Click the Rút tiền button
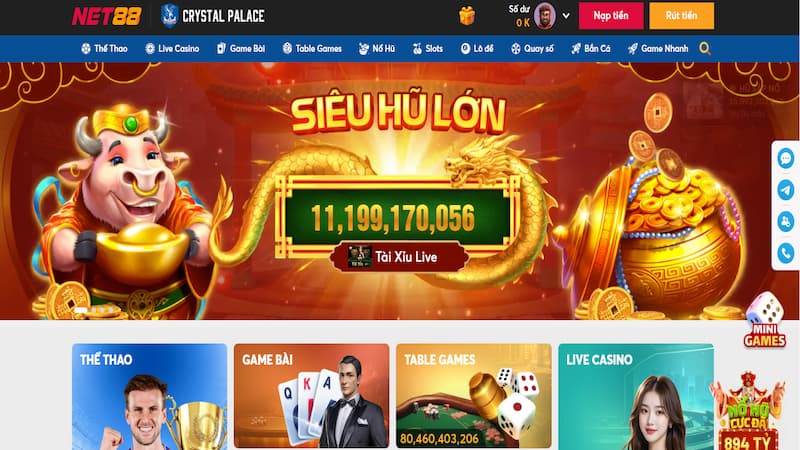 [681, 16]
